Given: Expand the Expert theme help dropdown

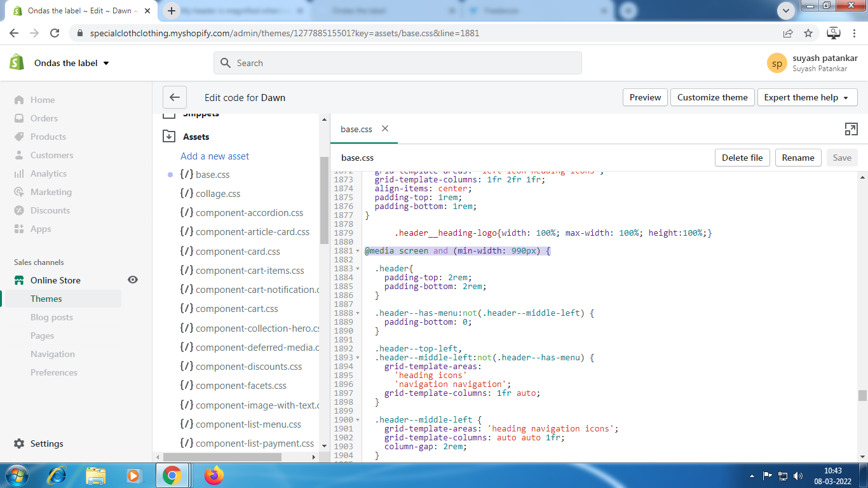Looking at the screenshot, I should (x=807, y=97).
